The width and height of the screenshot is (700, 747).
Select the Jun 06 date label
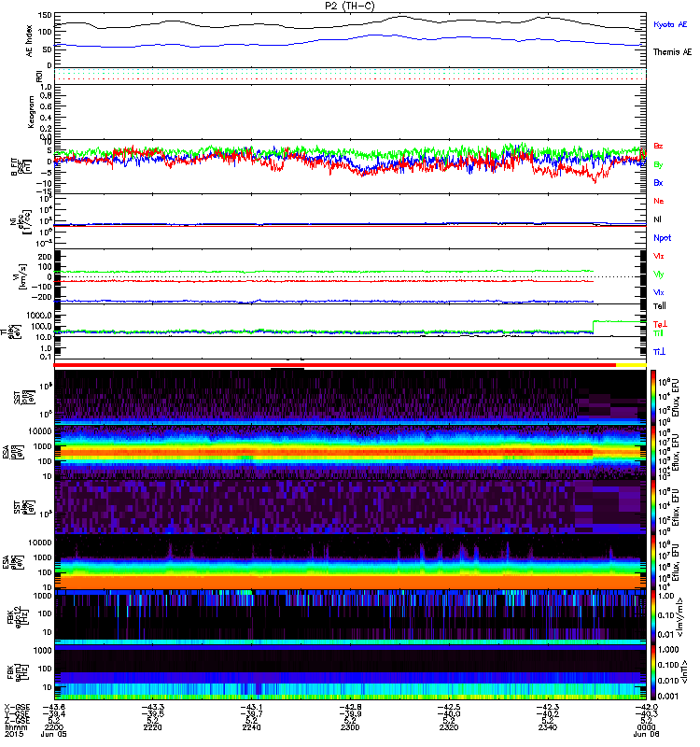[x=646, y=735]
